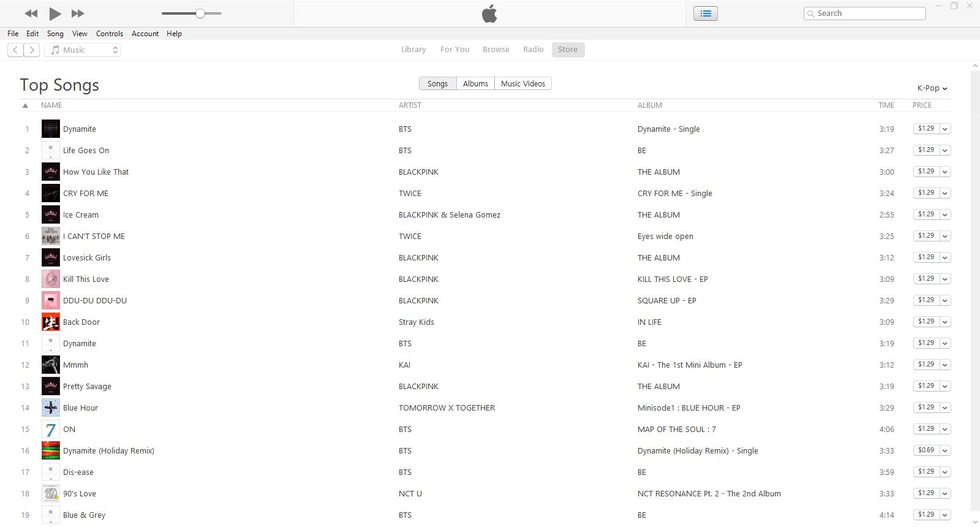Expand price options for Mmmh
This screenshot has height=527, width=980.
[x=945, y=365]
